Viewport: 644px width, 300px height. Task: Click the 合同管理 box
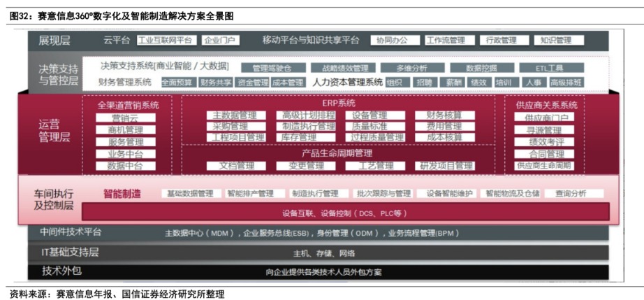coord(545,154)
